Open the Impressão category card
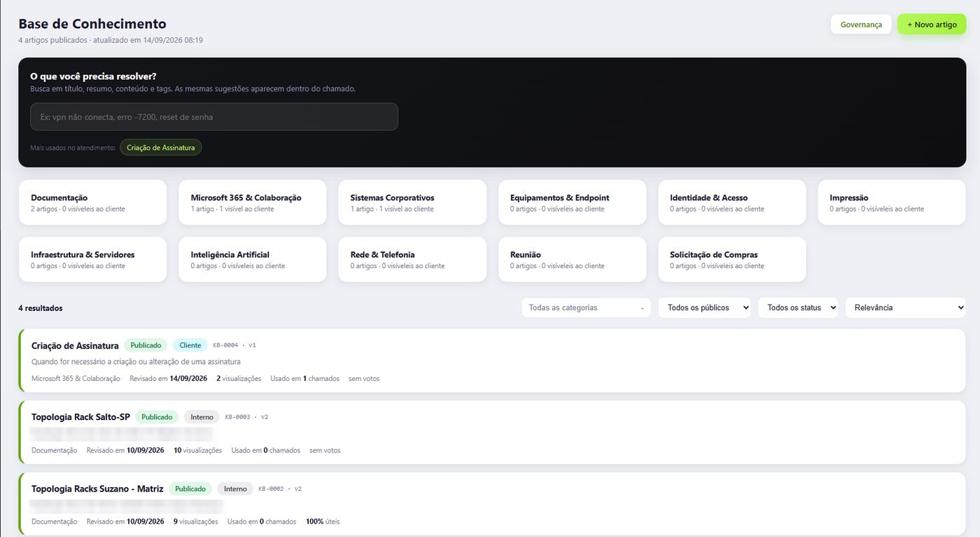The width and height of the screenshot is (980, 537). tap(892, 203)
